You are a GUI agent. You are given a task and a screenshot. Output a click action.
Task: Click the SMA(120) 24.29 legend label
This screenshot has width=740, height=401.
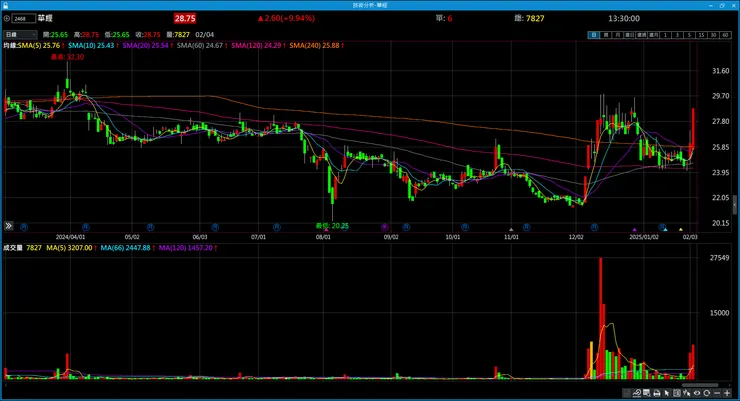(x=256, y=45)
